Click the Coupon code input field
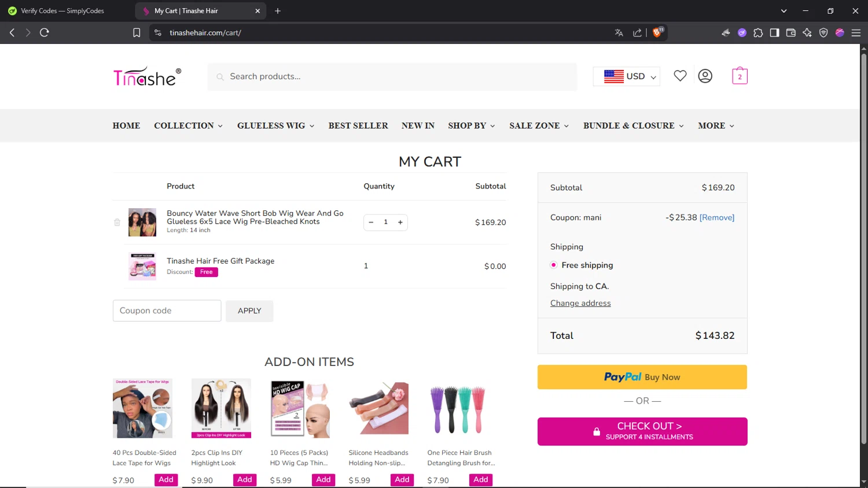The width and height of the screenshot is (868, 488). pos(167,310)
